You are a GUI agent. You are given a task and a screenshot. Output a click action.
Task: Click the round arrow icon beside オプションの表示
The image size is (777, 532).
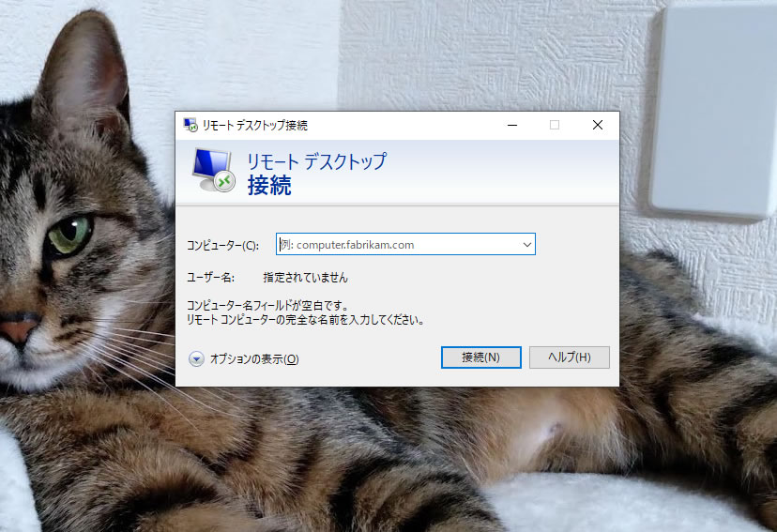point(196,358)
